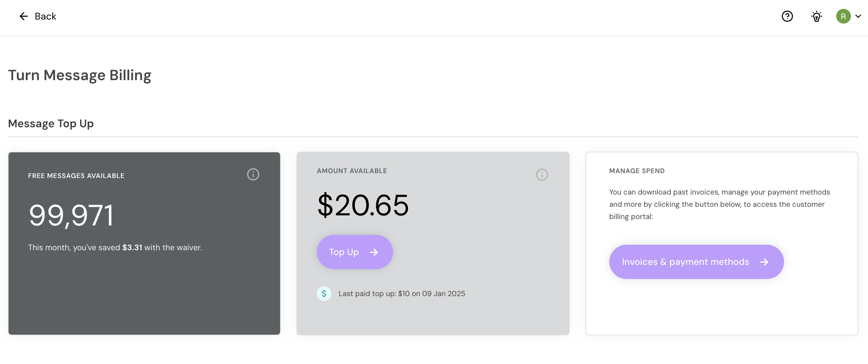868x364 pixels.
Task: Click arrow on Invoices & payment methods button
Action: point(764,262)
